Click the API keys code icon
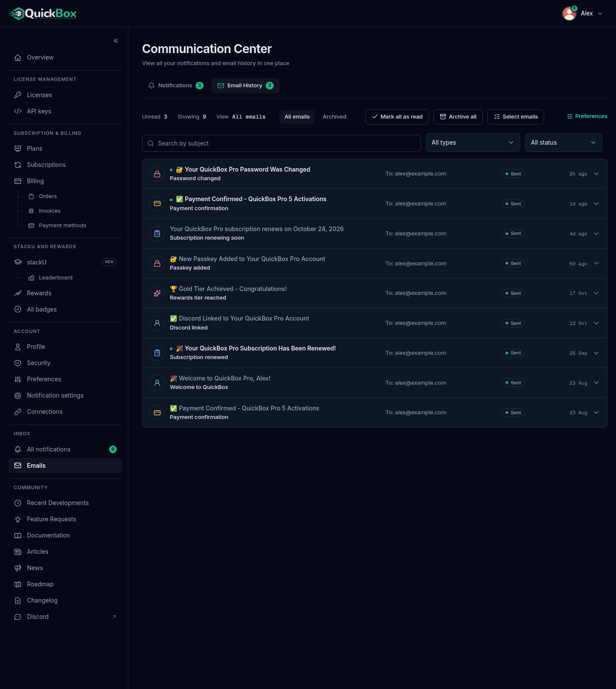This screenshot has height=689, width=616. [18, 111]
